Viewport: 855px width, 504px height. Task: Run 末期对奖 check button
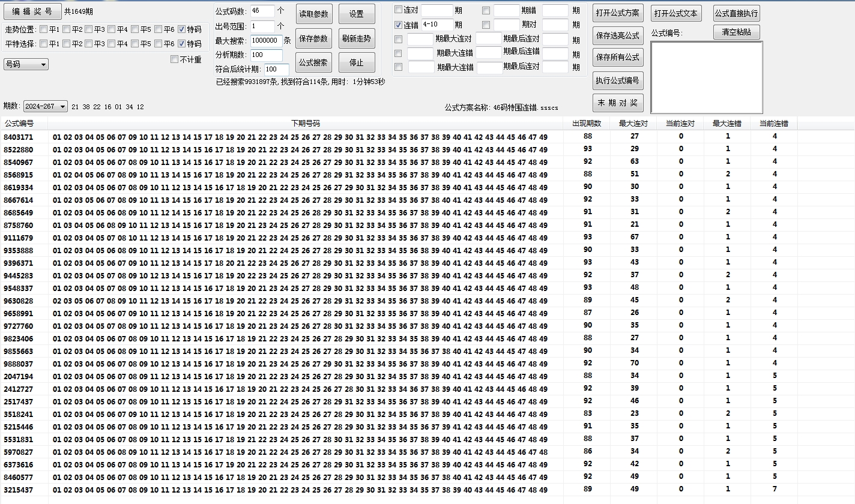point(617,103)
